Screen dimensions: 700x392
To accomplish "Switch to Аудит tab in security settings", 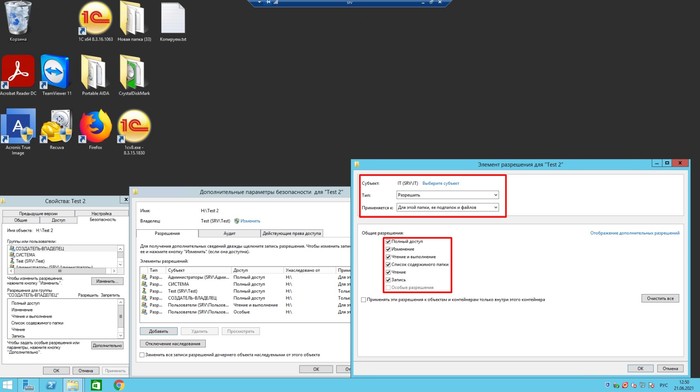I will pyautogui.click(x=229, y=234).
